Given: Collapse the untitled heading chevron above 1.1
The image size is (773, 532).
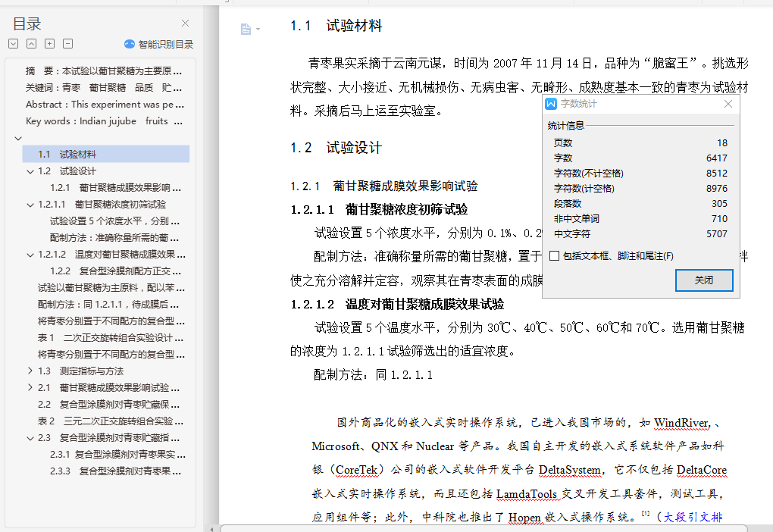Looking at the screenshot, I should coord(18,139).
